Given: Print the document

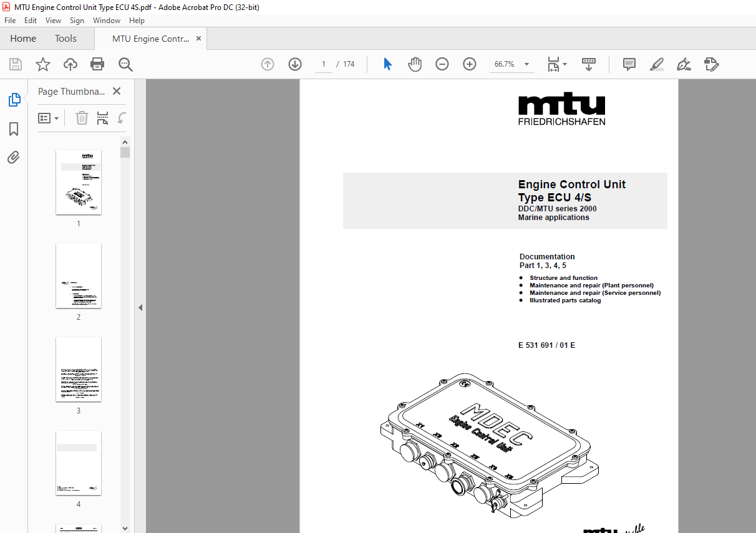Looking at the screenshot, I should click(97, 64).
